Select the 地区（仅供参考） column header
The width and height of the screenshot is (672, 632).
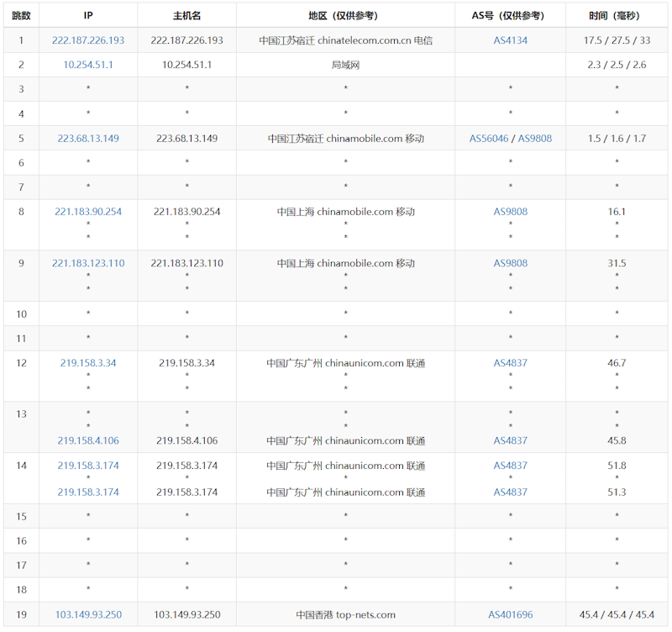tap(345, 15)
